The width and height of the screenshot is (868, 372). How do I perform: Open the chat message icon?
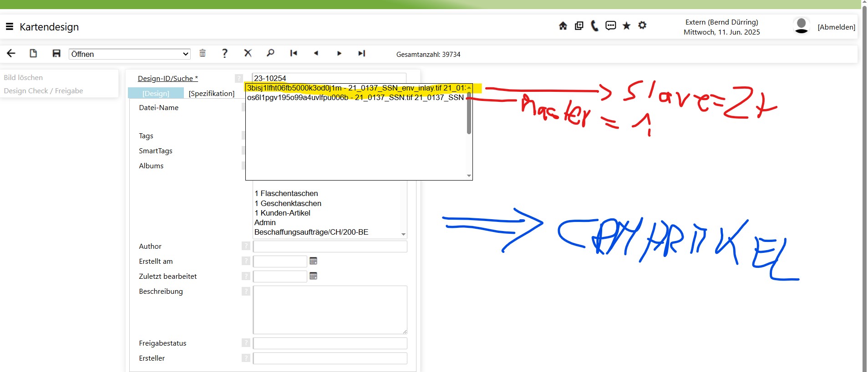610,25
